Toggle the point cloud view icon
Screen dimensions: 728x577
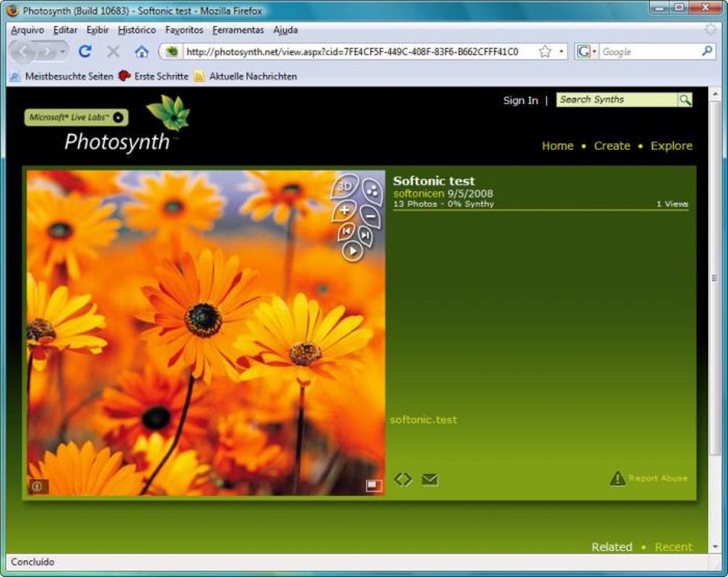[372, 190]
